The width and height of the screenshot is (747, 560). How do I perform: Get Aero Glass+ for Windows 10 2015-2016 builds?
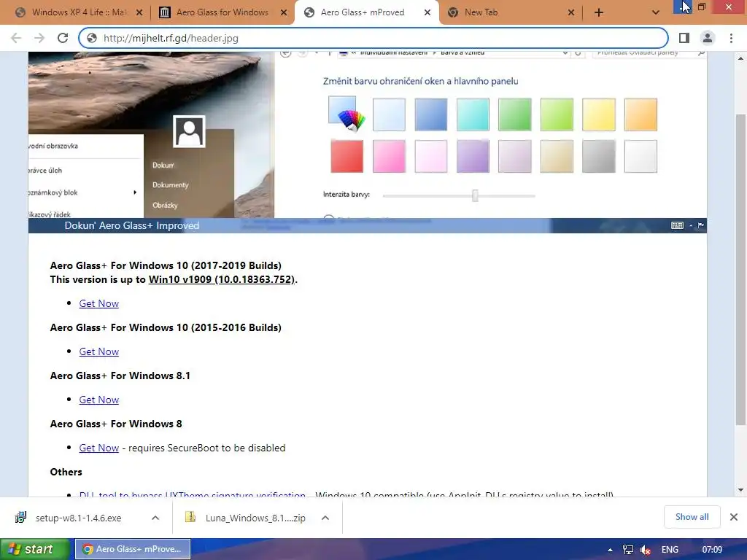(x=98, y=351)
